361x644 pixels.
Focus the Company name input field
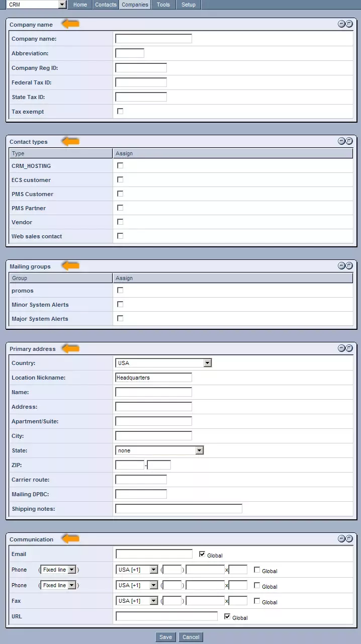154,39
